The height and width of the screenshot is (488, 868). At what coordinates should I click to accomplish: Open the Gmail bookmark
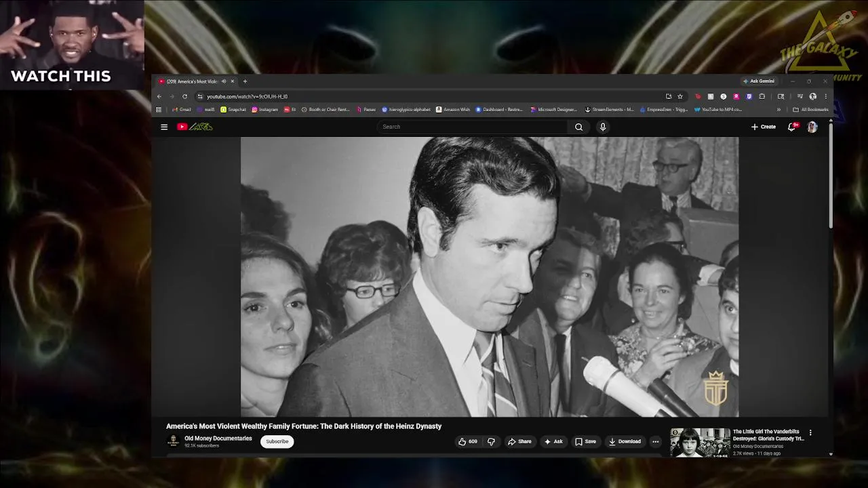click(x=181, y=109)
